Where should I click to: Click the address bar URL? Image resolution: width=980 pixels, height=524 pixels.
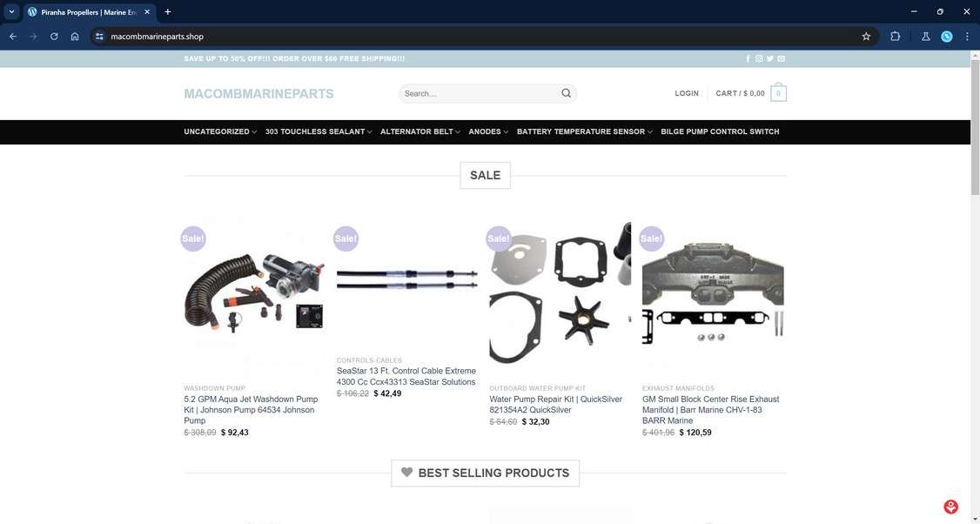[x=157, y=37]
